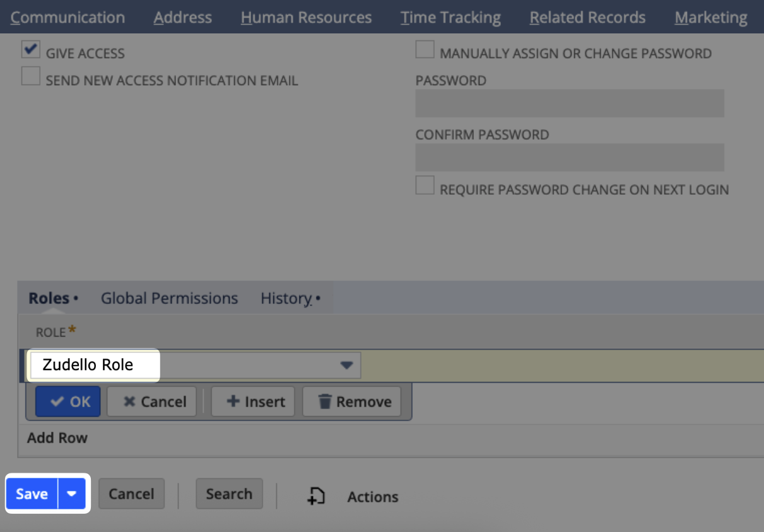Uncheck the Give Access checkbox
This screenshot has width=764, height=532.
point(31,50)
